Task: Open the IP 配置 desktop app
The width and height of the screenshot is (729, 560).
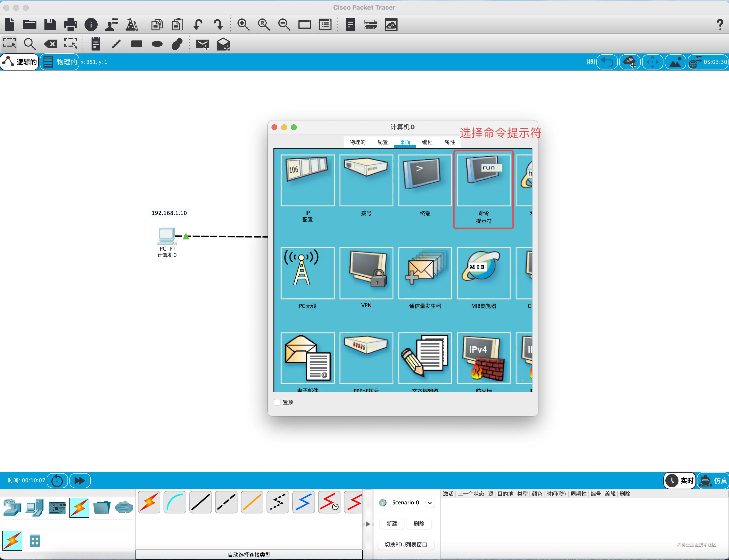Action: (307, 180)
